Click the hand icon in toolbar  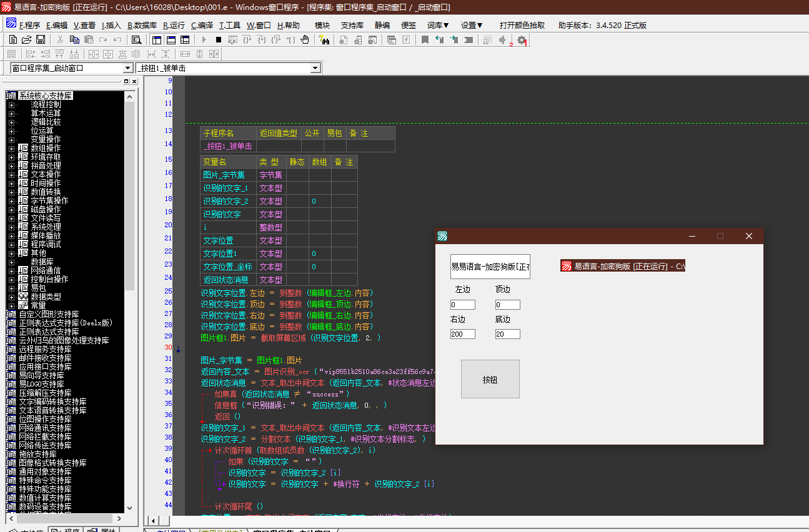point(305,40)
